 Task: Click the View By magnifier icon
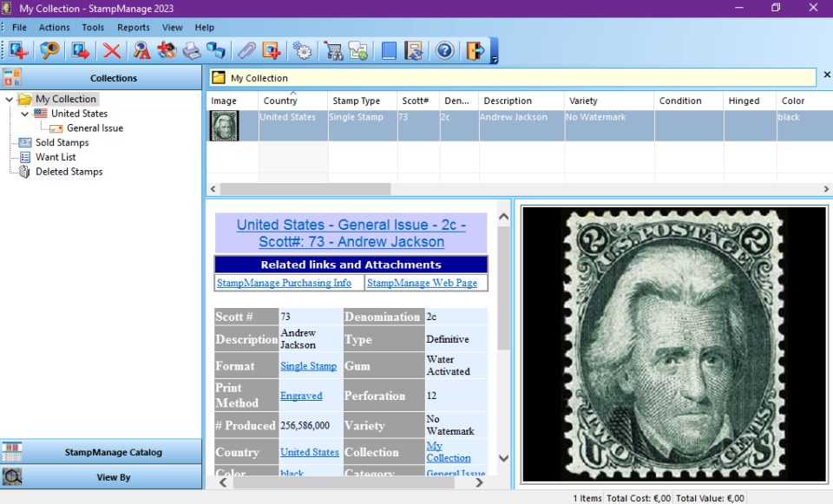[11, 477]
